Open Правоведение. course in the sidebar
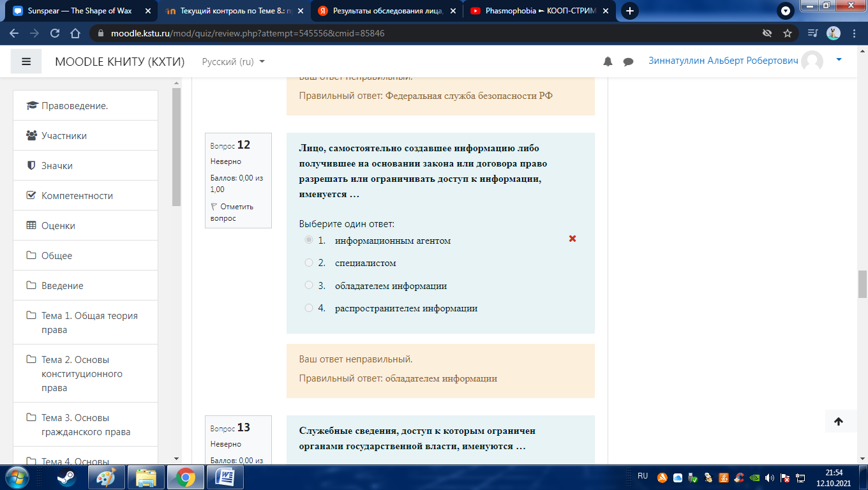Image resolution: width=868 pixels, height=490 pixels. click(86, 106)
